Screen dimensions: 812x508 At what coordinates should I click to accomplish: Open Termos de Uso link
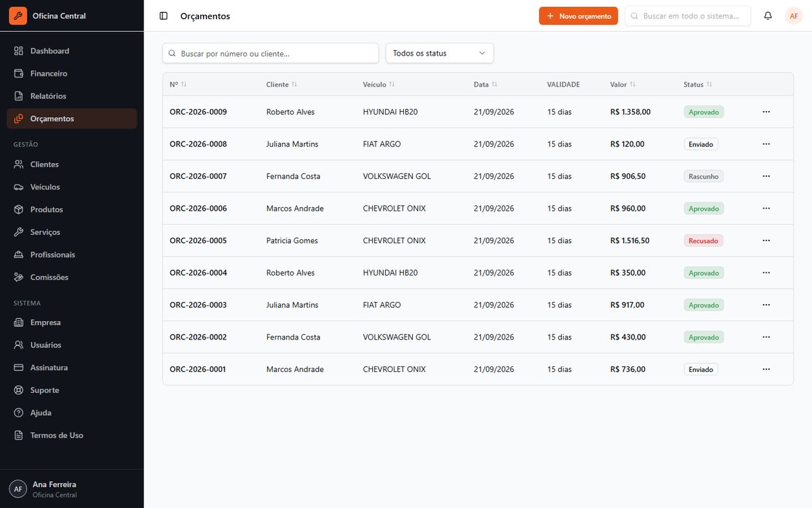pyautogui.click(x=72, y=436)
